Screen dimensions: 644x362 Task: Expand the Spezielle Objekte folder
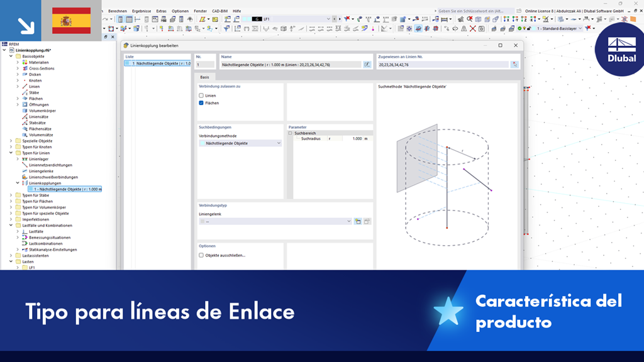[11, 141]
